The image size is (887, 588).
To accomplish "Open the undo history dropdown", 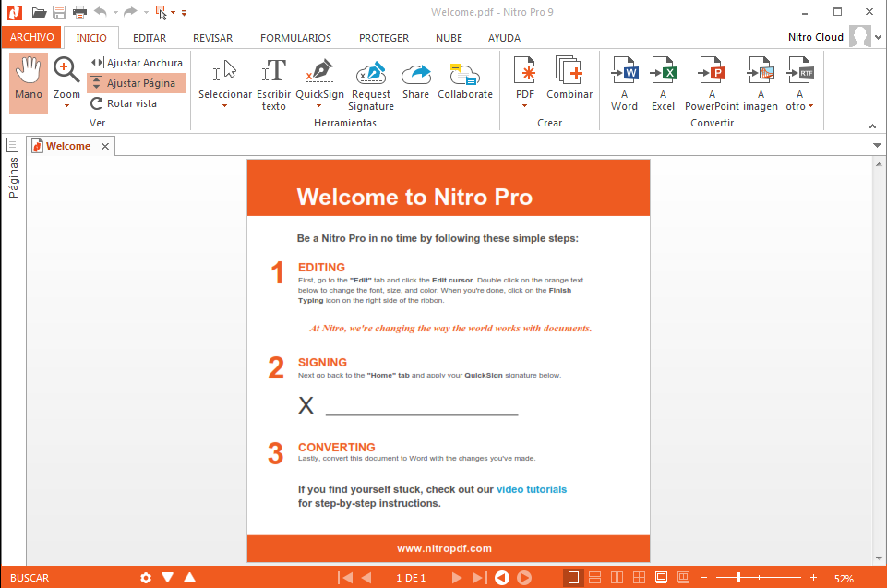I will pos(115,12).
